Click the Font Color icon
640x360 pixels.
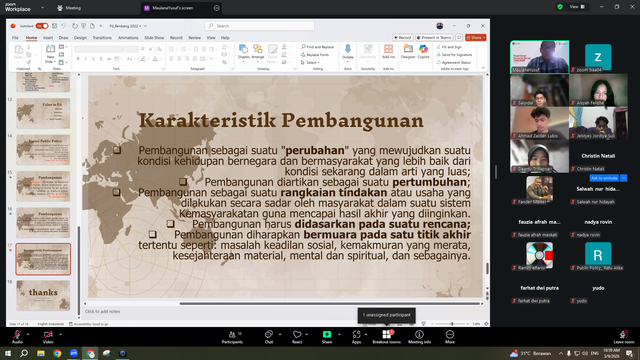coord(155,59)
